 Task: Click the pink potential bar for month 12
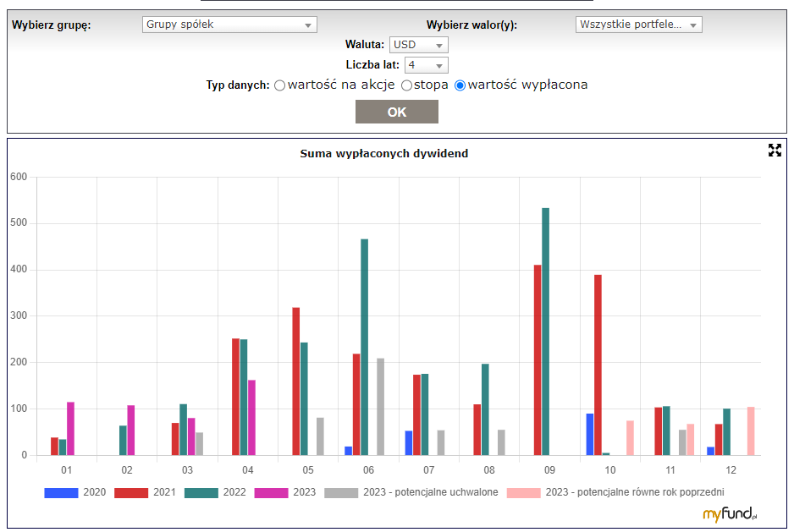point(751,431)
